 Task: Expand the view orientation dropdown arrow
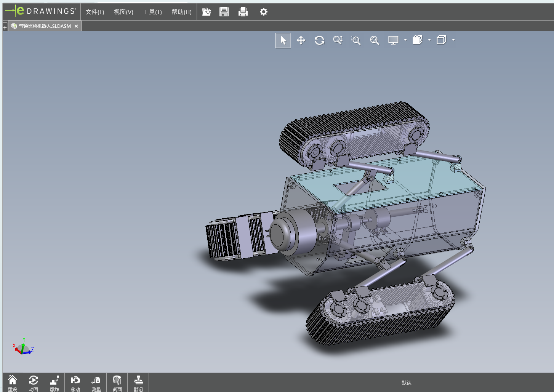click(429, 40)
